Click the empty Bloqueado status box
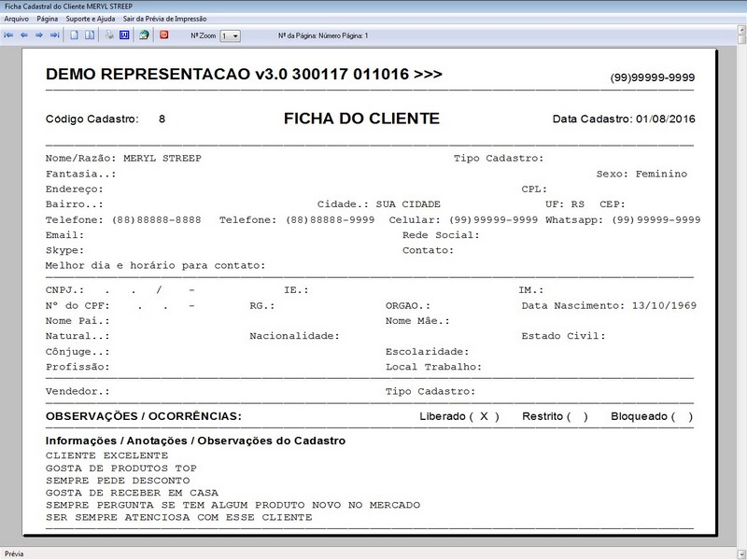This screenshot has width=747, height=560. (x=682, y=416)
